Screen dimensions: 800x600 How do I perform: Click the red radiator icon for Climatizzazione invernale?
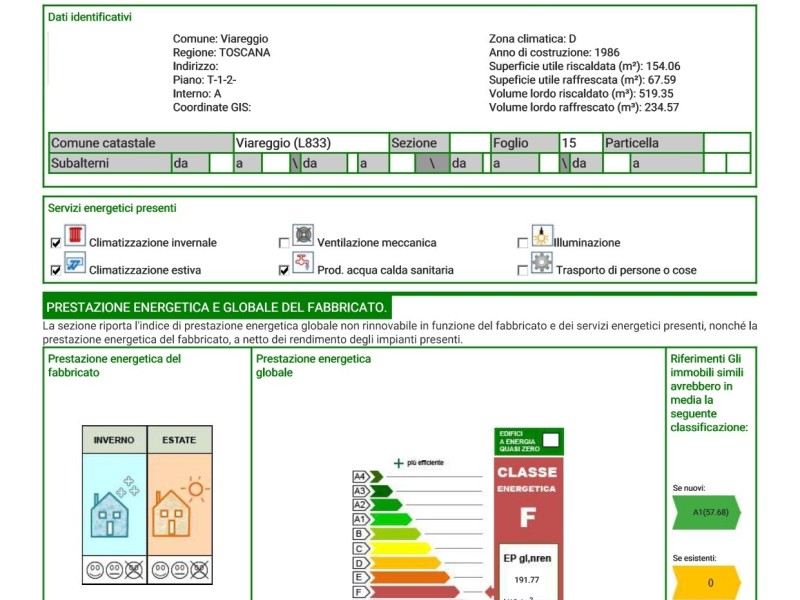coord(75,237)
